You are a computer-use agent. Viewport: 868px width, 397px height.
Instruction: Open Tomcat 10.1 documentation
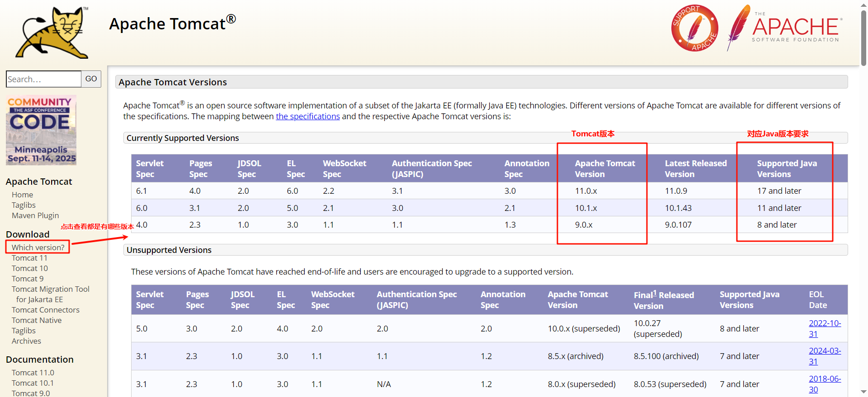click(33, 383)
